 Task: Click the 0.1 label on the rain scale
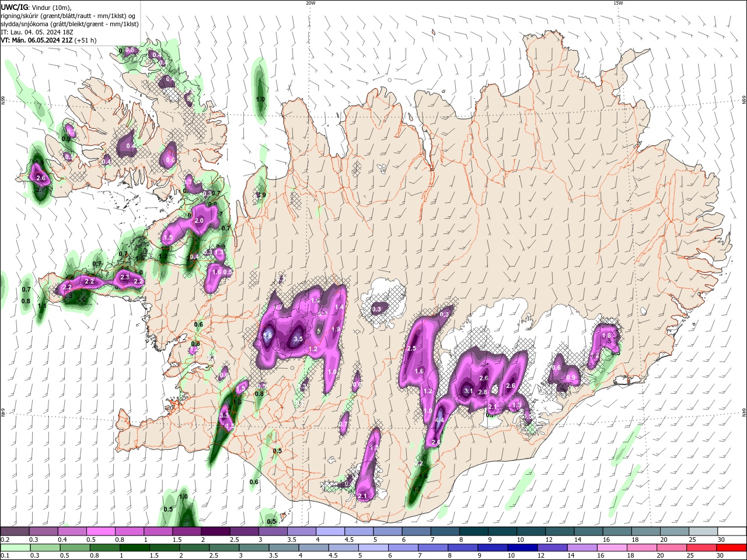(5, 556)
